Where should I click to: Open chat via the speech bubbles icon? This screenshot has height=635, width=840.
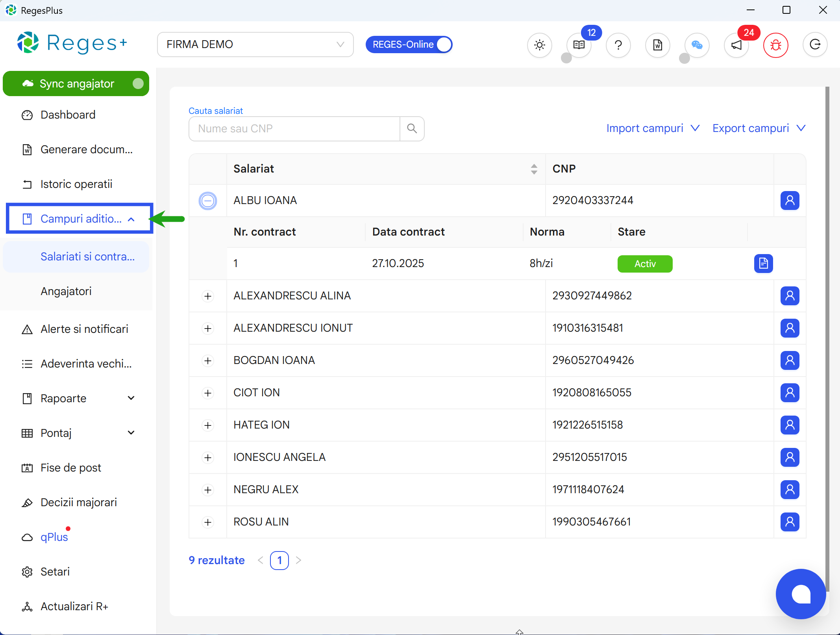(697, 45)
